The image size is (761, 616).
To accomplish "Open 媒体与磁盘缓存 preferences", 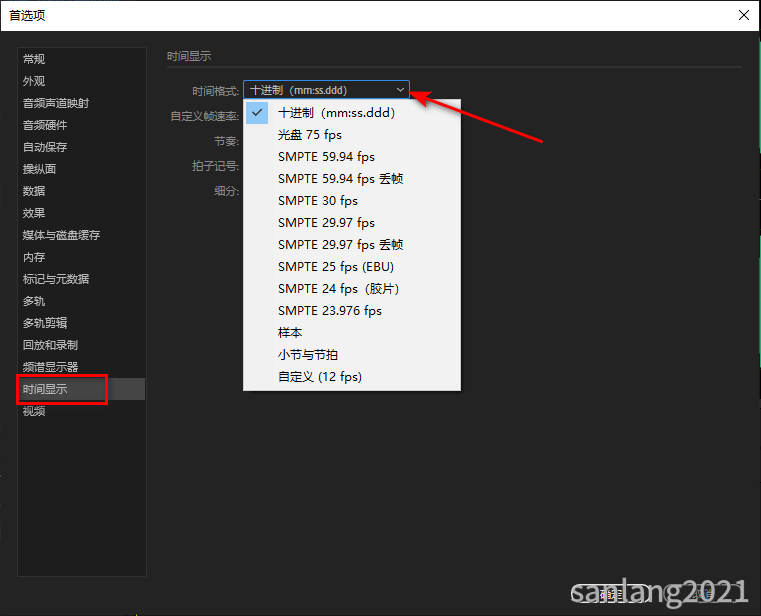I will 61,235.
